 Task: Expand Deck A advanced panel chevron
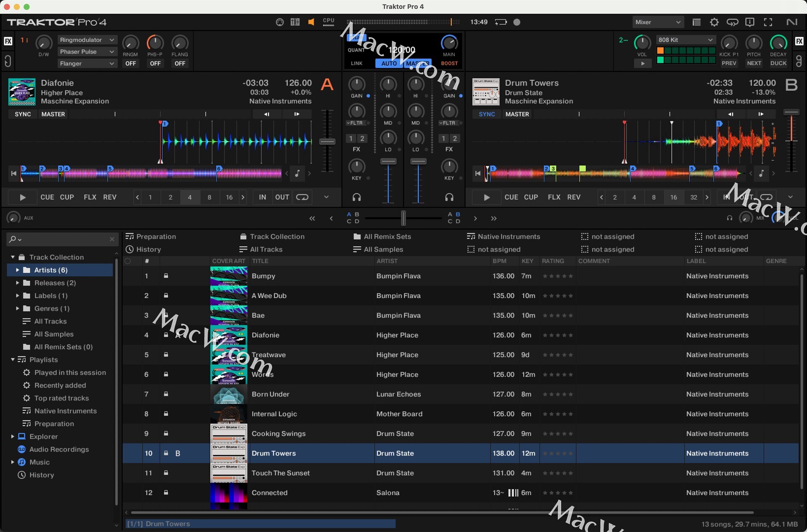(326, 197)
